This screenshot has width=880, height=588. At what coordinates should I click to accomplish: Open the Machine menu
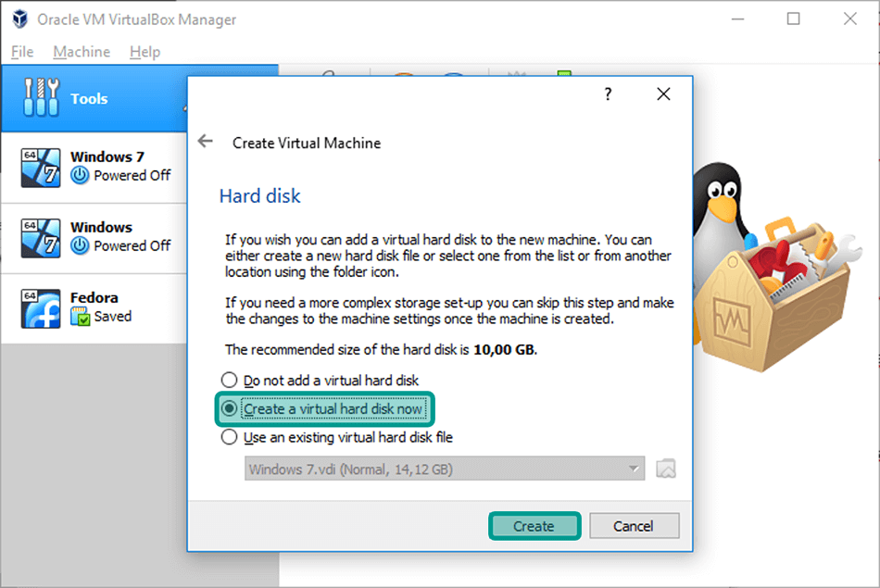pos(82,52)
